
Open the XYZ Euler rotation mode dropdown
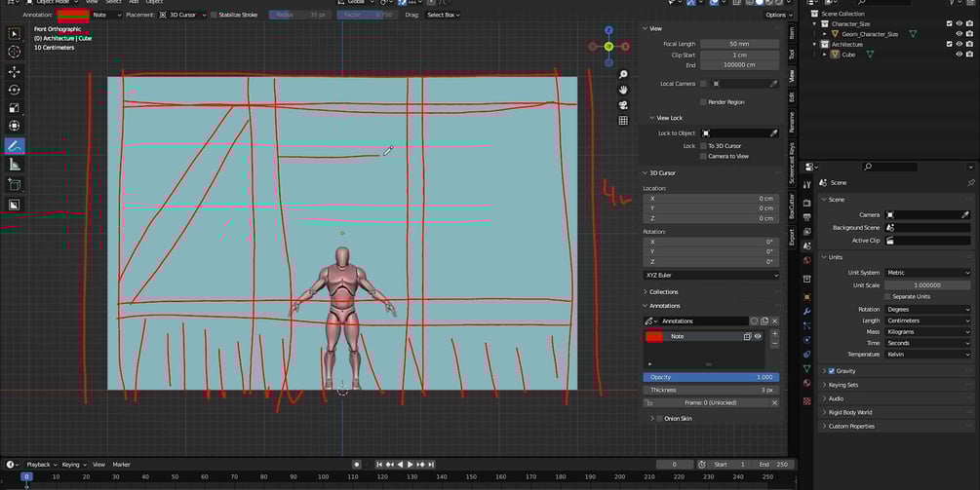(711, 276)
